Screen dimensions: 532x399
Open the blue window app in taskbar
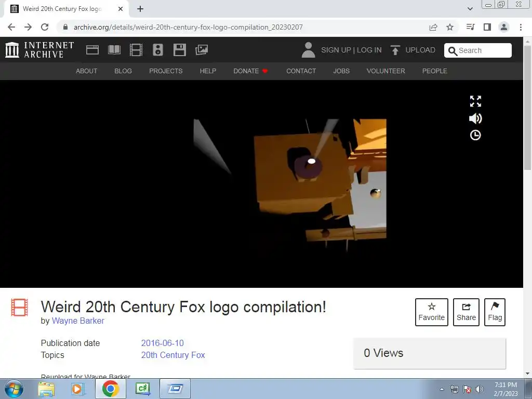click(175, 389)
